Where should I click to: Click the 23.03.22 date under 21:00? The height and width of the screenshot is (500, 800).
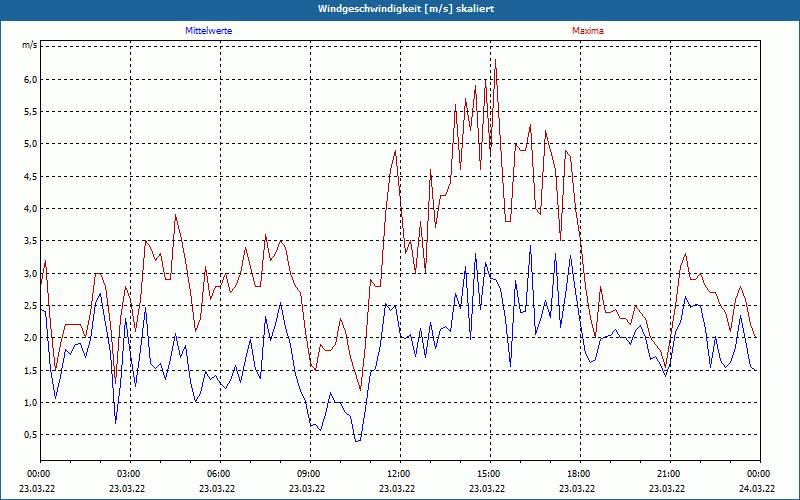(x=667, y=489)
